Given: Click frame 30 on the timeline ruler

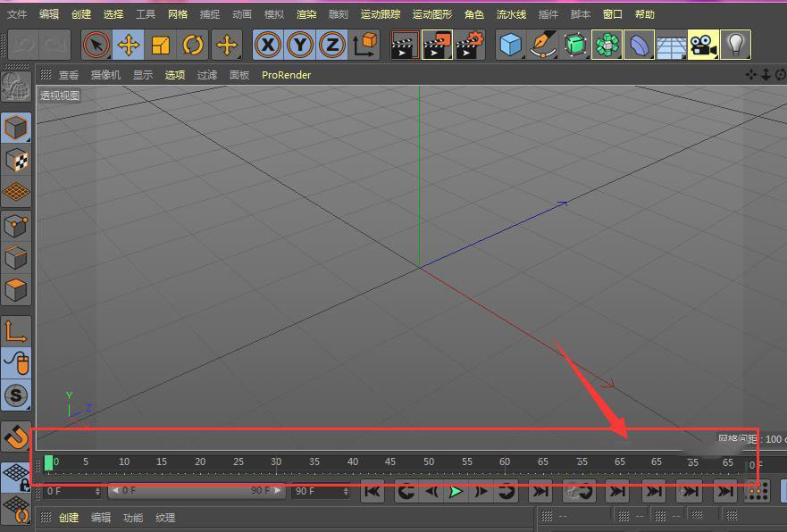Looking at the screenshot, I should (x=276, y=461).
